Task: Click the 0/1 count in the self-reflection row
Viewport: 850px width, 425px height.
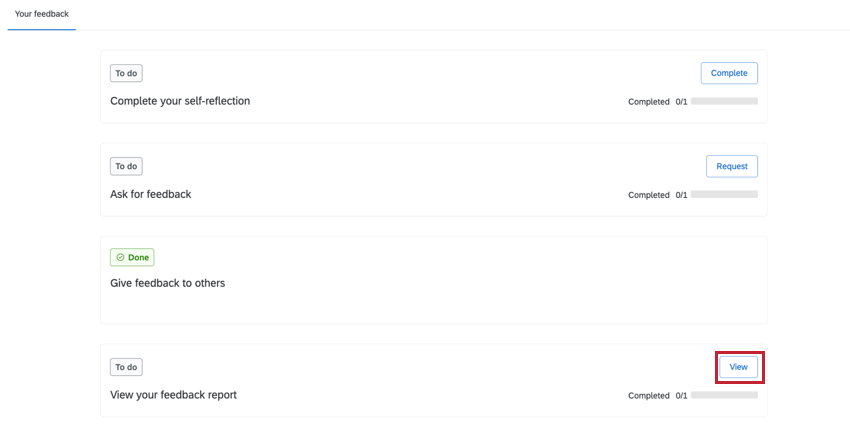Action: click(x=681, y=102)
